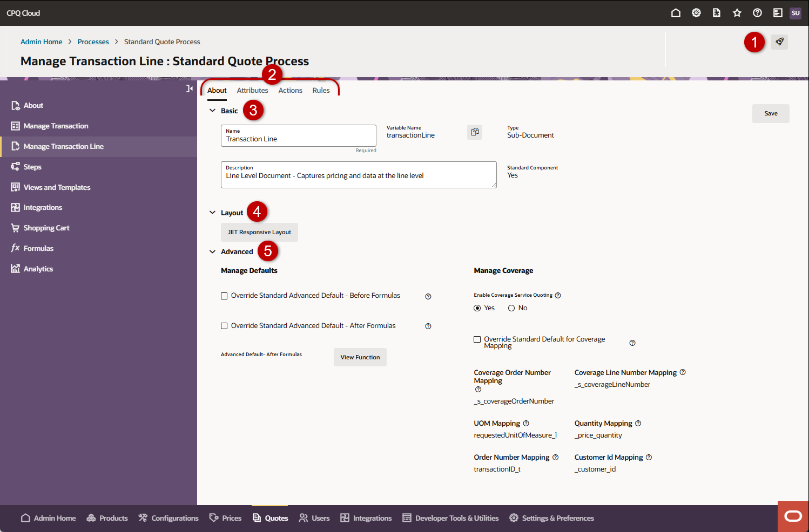Open the Rules tab
The width and height of the screenshot is (809, 532).
321,90
